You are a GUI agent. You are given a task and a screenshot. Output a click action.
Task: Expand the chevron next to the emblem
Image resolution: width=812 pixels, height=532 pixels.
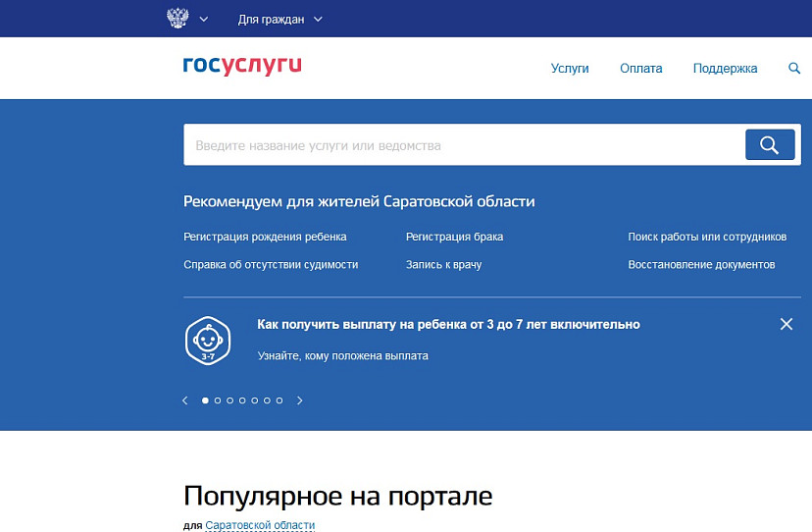point(204,20)
